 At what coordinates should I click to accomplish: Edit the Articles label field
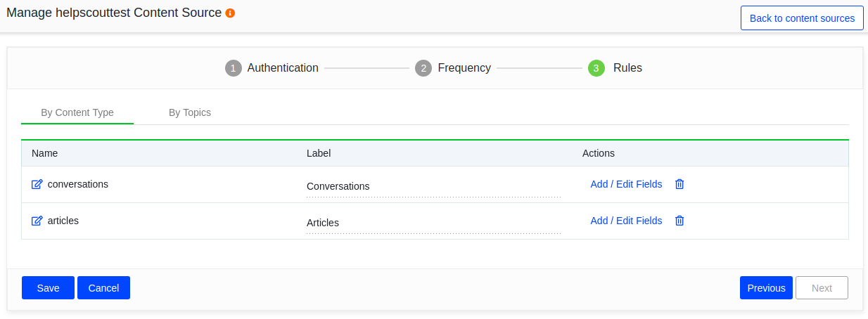(433, 223)
